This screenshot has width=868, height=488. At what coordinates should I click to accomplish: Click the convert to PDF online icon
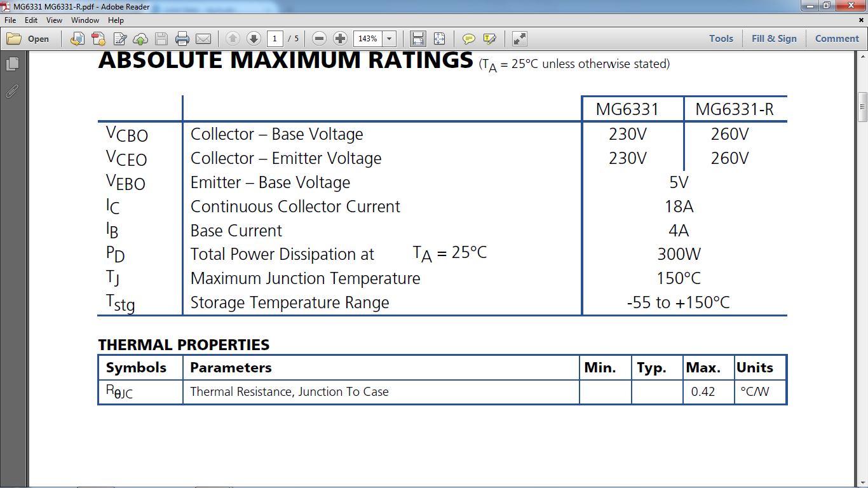pyautogui.click(x=77, y=39)
